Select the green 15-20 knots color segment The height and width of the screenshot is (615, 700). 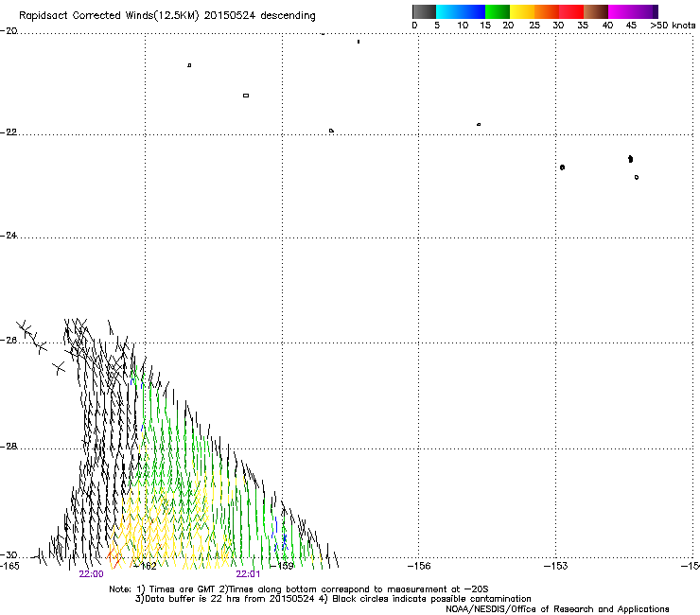498,11
